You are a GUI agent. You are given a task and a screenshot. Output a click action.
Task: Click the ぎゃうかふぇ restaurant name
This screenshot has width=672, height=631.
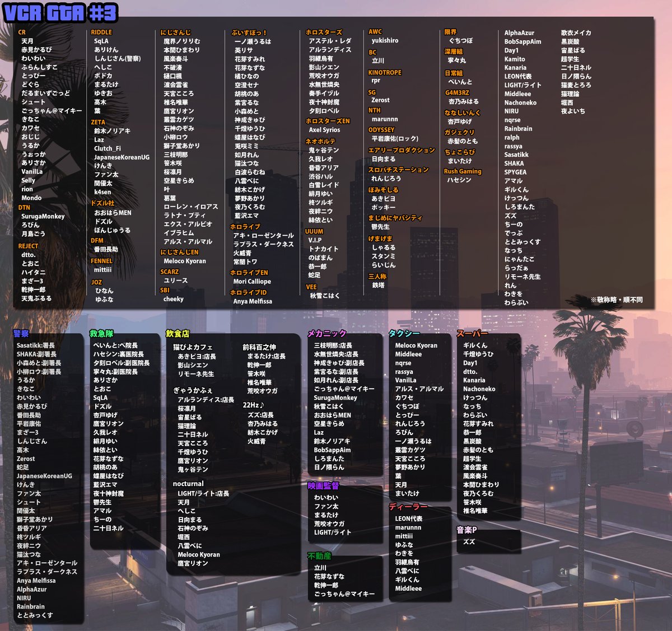[x=193, y=390]
